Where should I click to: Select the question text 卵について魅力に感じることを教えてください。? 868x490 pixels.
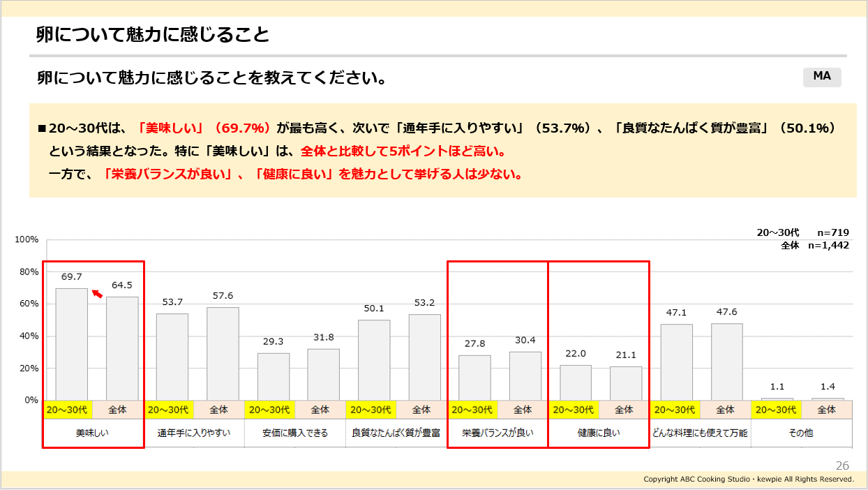tap(212, 77)
